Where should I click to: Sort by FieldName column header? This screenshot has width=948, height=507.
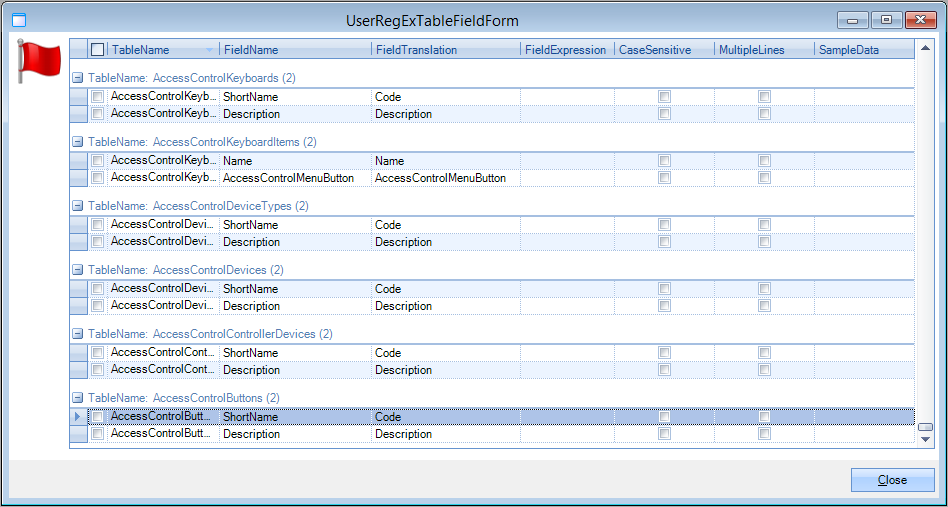[294, 50]
